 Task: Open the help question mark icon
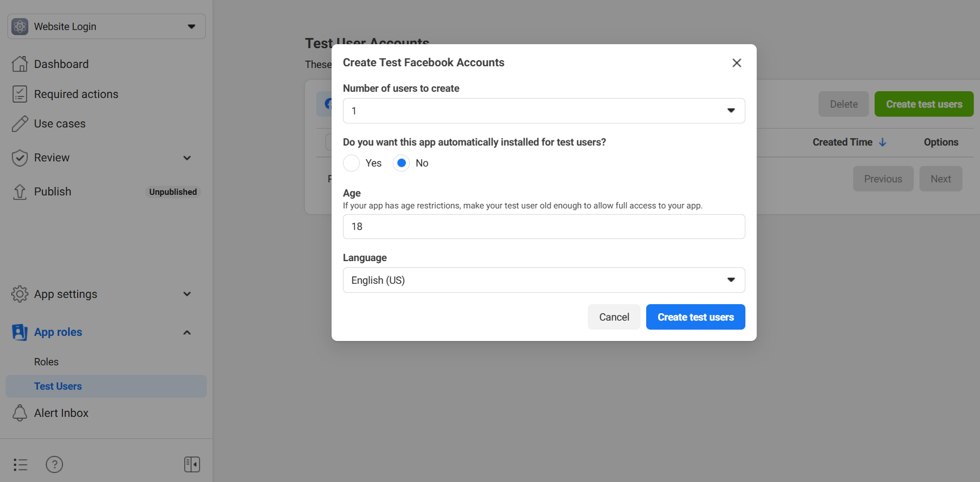(x=54, y=464)
